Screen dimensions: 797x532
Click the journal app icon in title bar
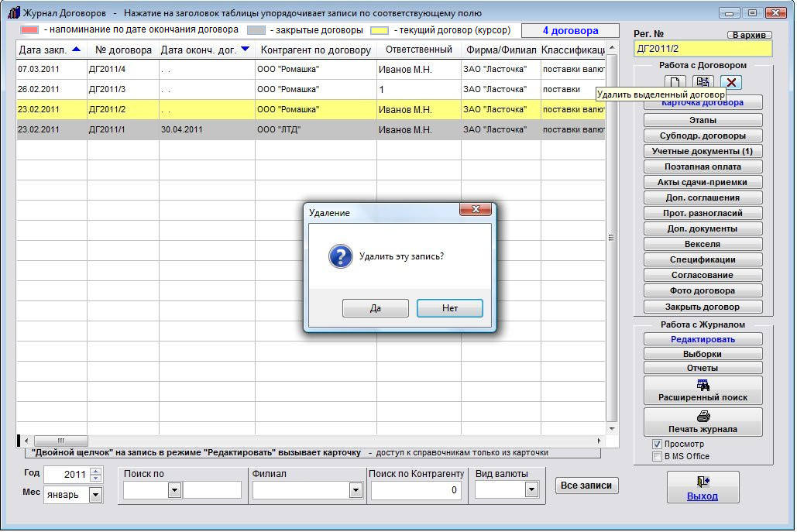(12, 13)
